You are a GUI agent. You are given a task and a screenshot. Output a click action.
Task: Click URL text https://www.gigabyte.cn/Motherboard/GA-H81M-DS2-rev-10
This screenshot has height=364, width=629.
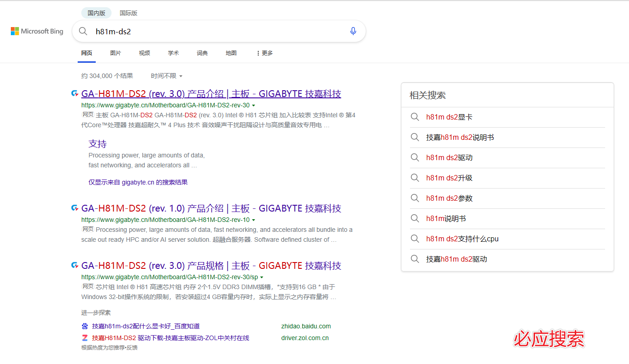click(x=165, y=220)
